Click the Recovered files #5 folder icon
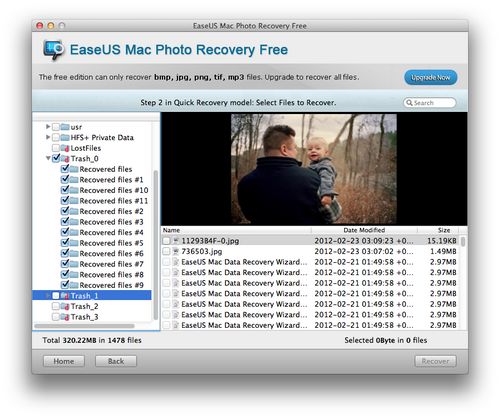 (x=74, y=243)
